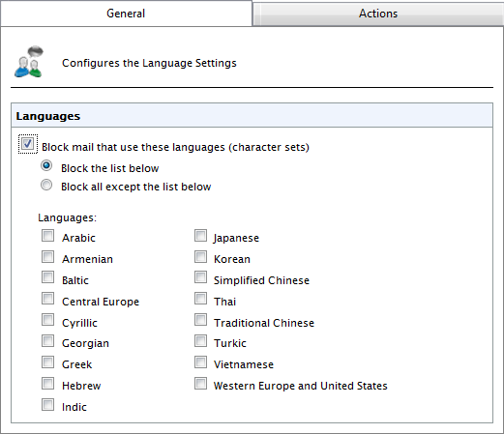Check the Baltic language option
The height and width of the screenshot is (434, 504).
pos(47,277)
